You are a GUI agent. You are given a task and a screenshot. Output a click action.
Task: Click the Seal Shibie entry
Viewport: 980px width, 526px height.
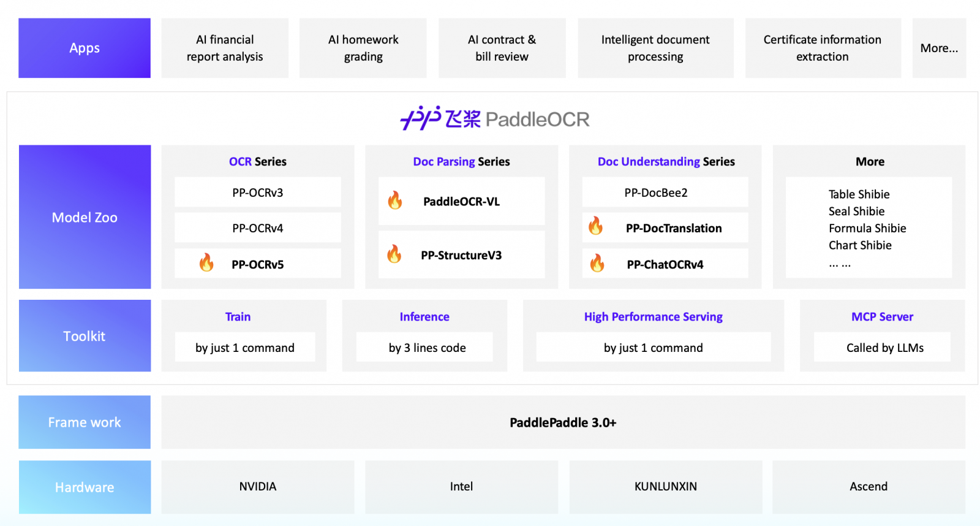856,212
